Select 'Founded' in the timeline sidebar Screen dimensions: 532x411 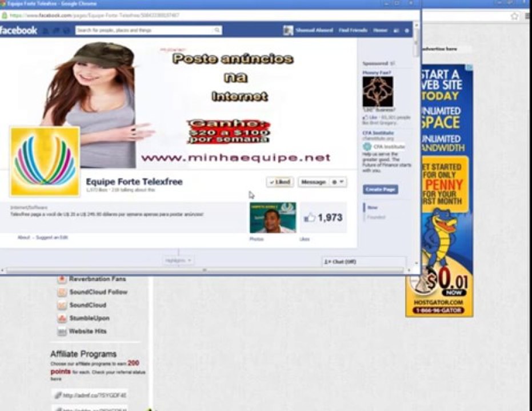click(376, 217)
